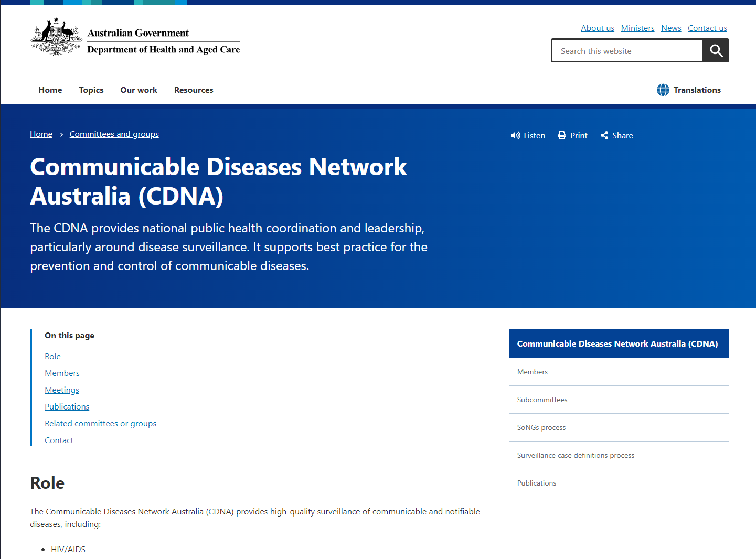The image size is (756, 559).
Task: Click the News link
Action: pos(671,28)
